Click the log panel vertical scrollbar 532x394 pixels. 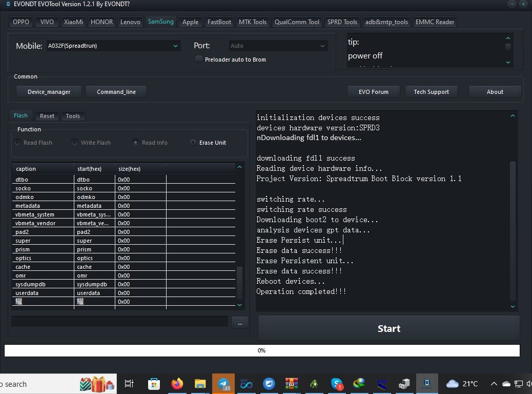click(513, 231)
